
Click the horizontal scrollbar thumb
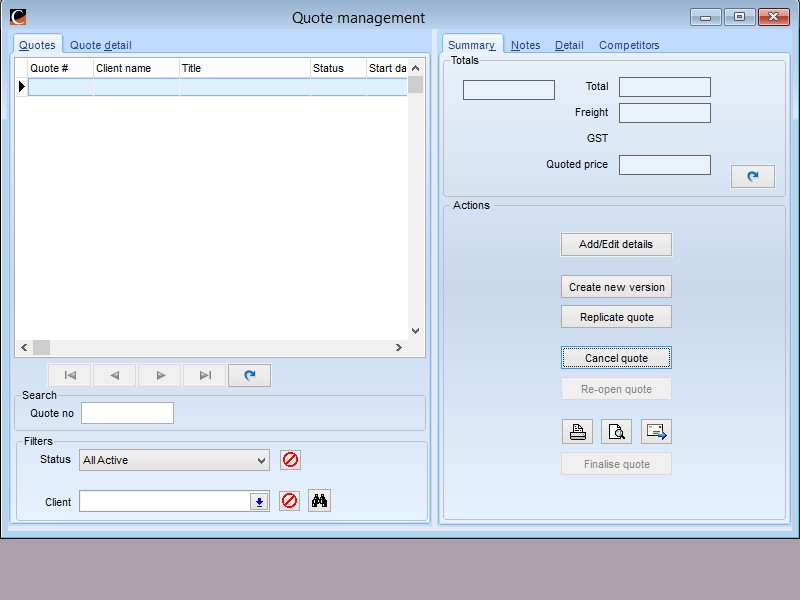[x=42, y=347]
